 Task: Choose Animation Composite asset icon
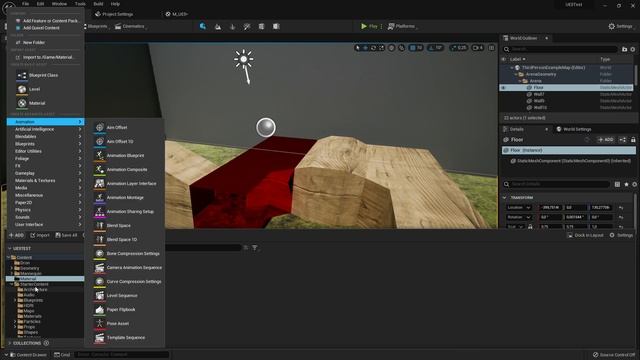point(99,169)
